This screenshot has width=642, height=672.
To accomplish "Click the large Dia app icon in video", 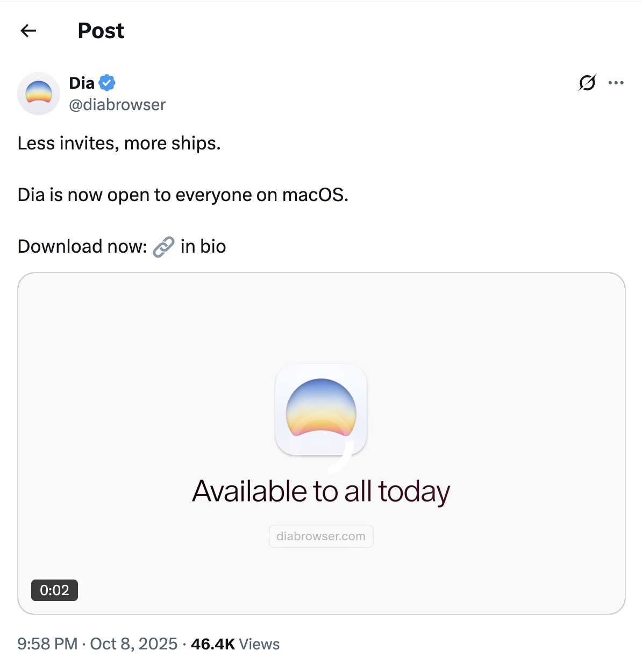I will pos(321,410).
